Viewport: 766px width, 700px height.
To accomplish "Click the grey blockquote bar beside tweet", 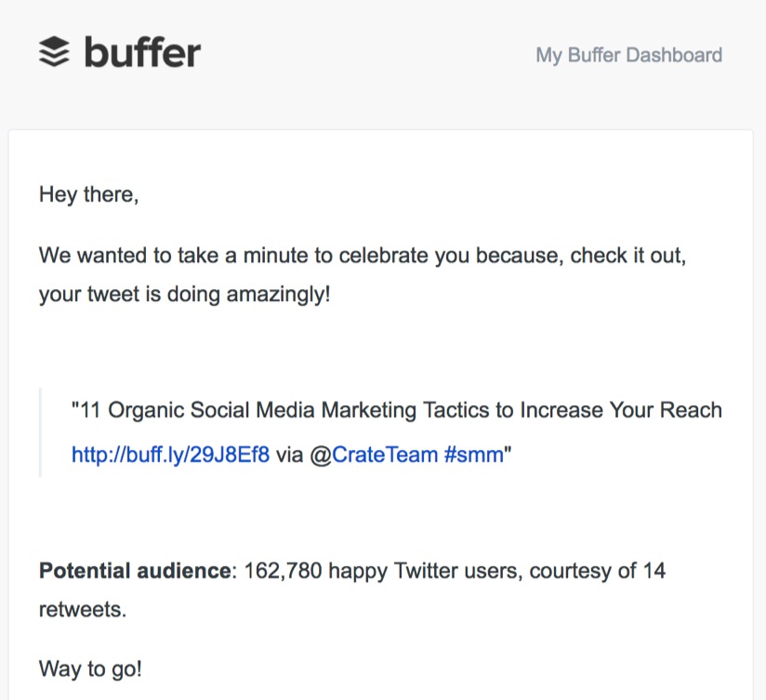I will point(40,432).
